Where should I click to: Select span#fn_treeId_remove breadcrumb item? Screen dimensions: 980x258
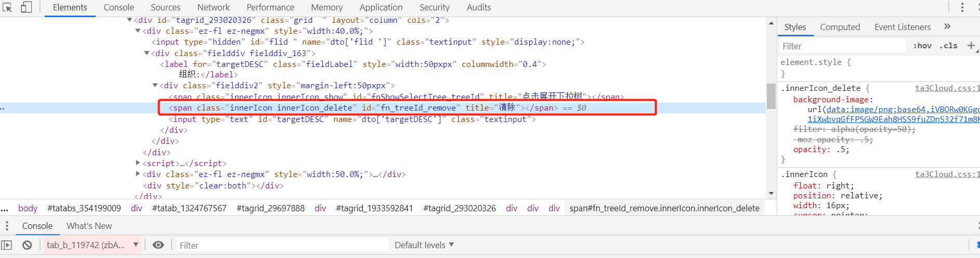664,208
